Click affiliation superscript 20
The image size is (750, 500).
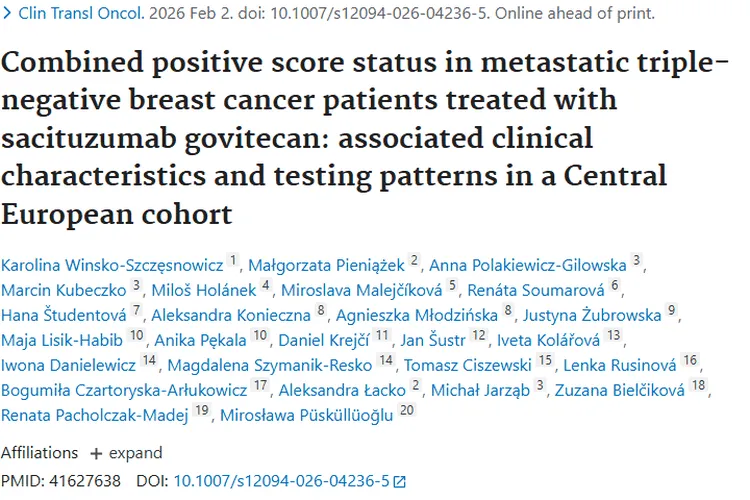(x=406, y=412)
